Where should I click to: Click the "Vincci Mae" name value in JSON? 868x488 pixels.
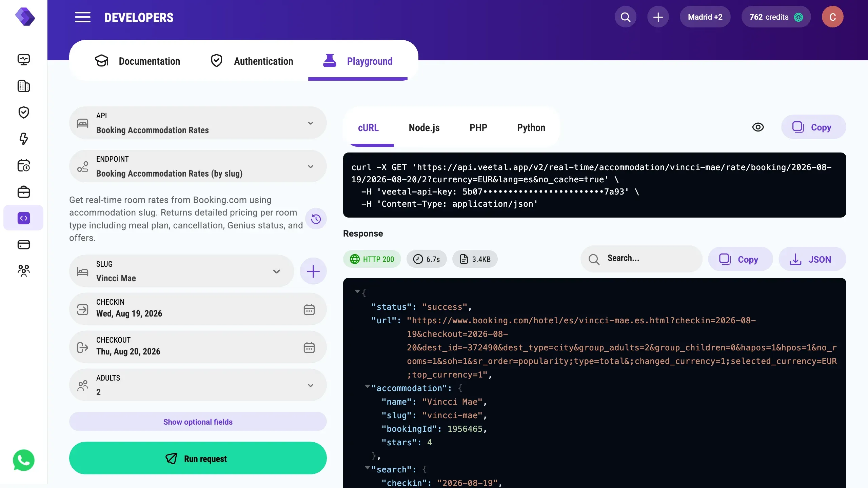point(452,402)
